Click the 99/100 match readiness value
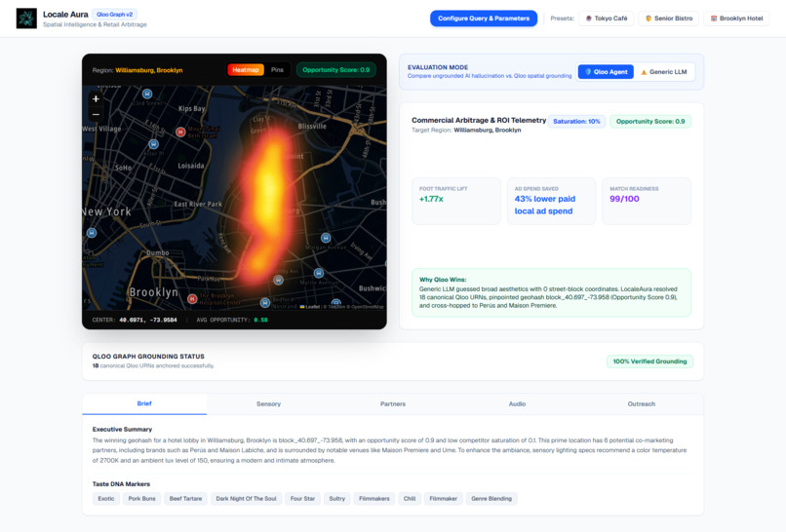 (x=624, y=199)
